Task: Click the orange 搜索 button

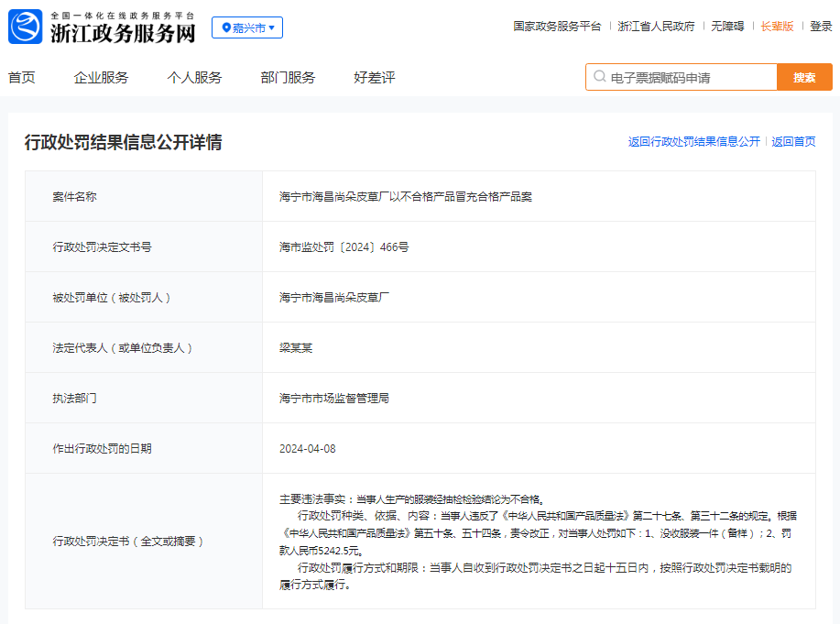Action: pyautogui.click(x=804, y=77)
